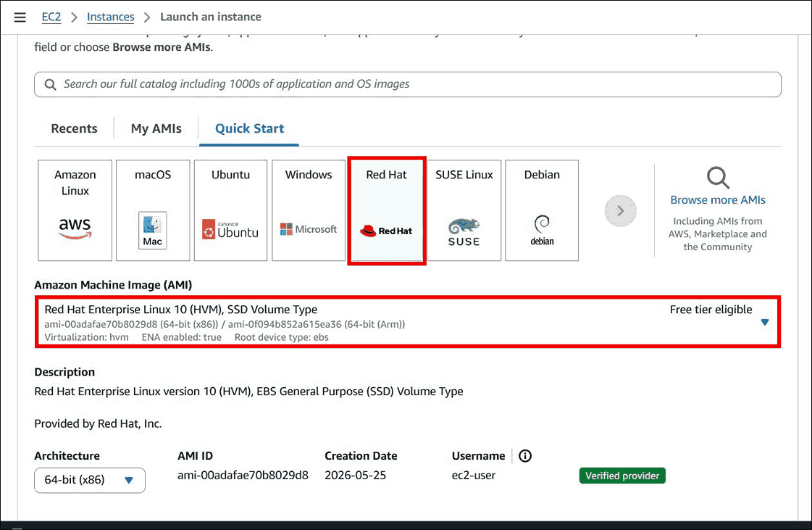812x530 pixels.
Task: Switch to the Quick Start tab
Action: 249,128
